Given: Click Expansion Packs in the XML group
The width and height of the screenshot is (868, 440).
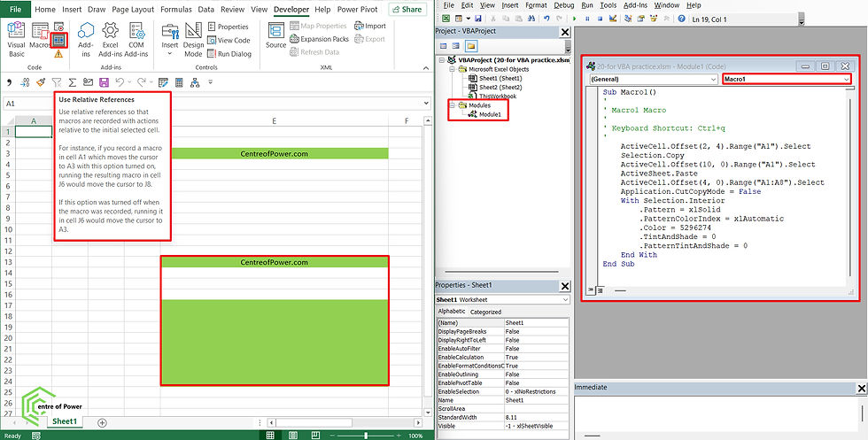Looking at the screenshot, I should point(319,39).
